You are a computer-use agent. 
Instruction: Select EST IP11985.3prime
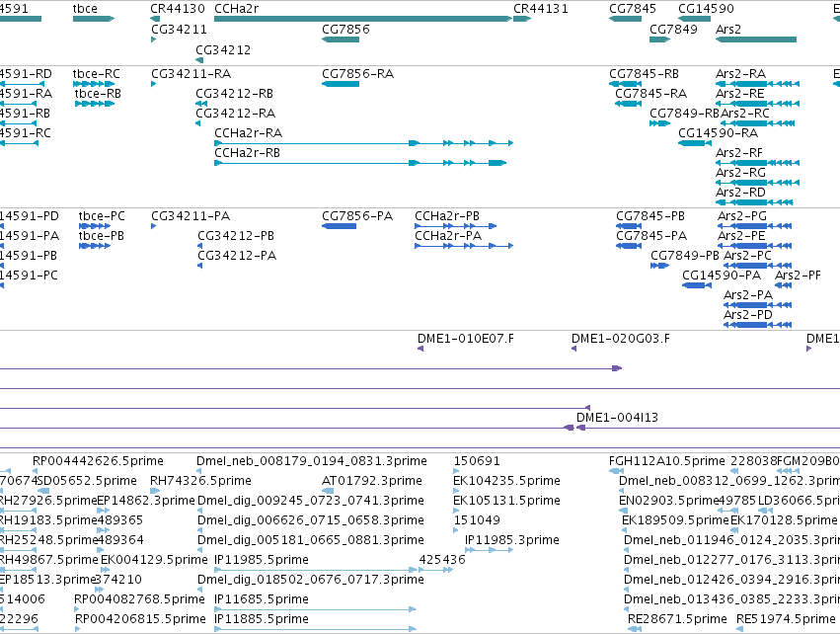(x=511, y=539)
